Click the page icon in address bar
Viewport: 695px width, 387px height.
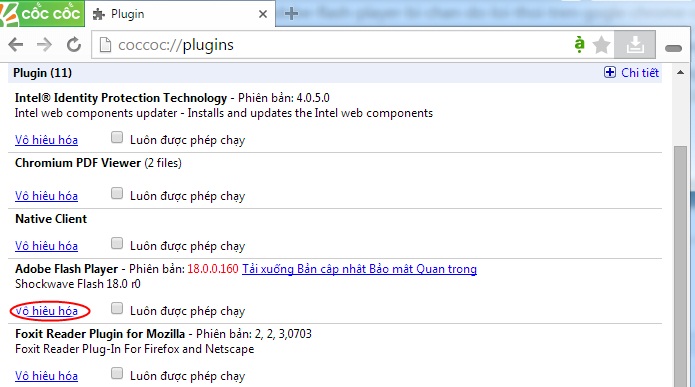[x=105, y=45]
